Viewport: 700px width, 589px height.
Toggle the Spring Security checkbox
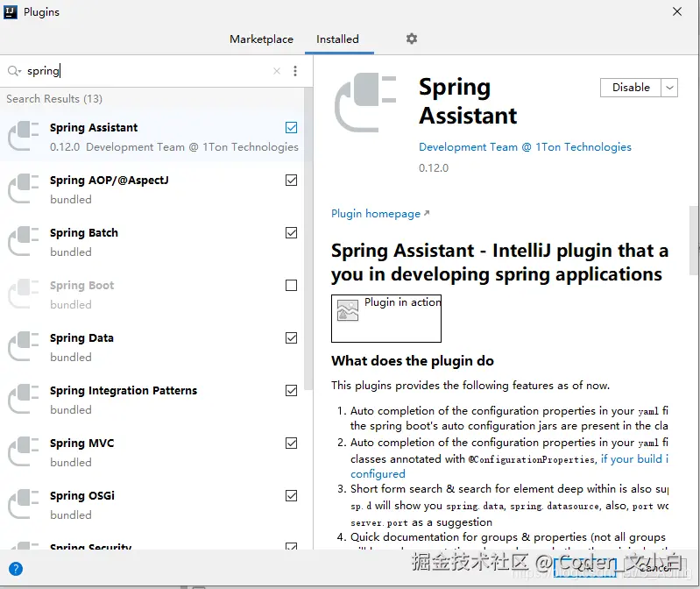click(291, 546)
